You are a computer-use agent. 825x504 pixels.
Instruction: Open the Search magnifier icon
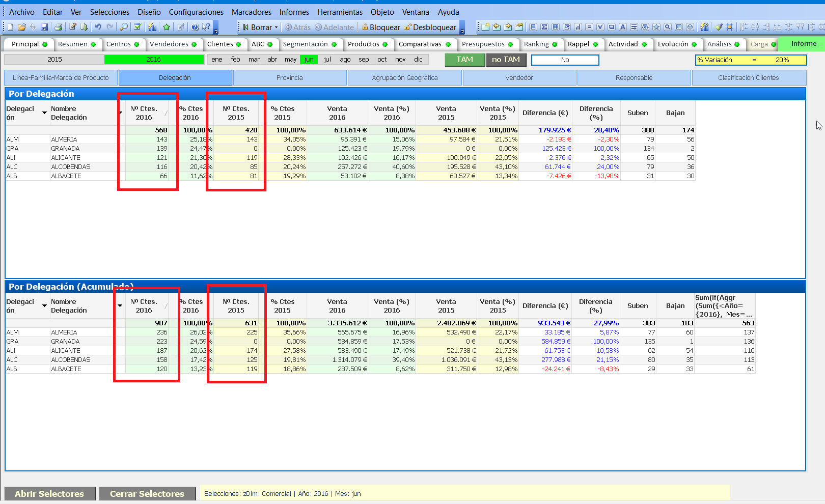[124, 27]
